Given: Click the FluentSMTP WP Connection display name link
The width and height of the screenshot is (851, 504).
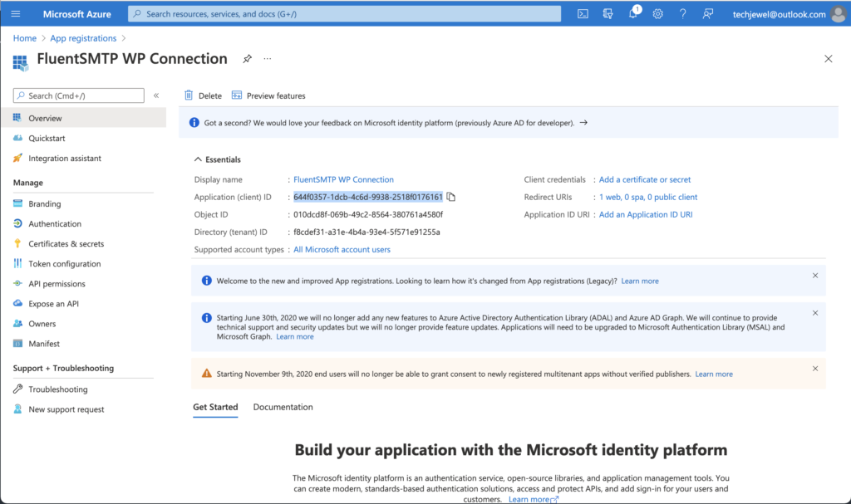Looking at the screenshot, I should [x=343, y=179].
